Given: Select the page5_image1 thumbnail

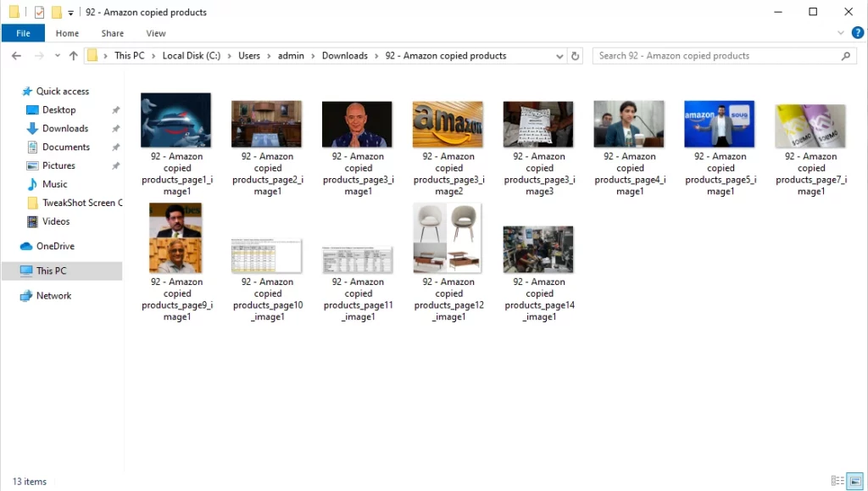Looking at the screenshot, I should tap(720, 124).
